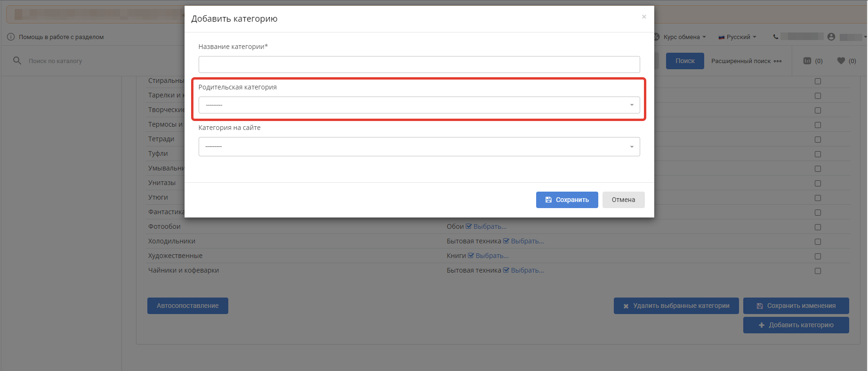Open favorites heart icon
This screenshot has width=868, height=371.
(x=841, y=61)
